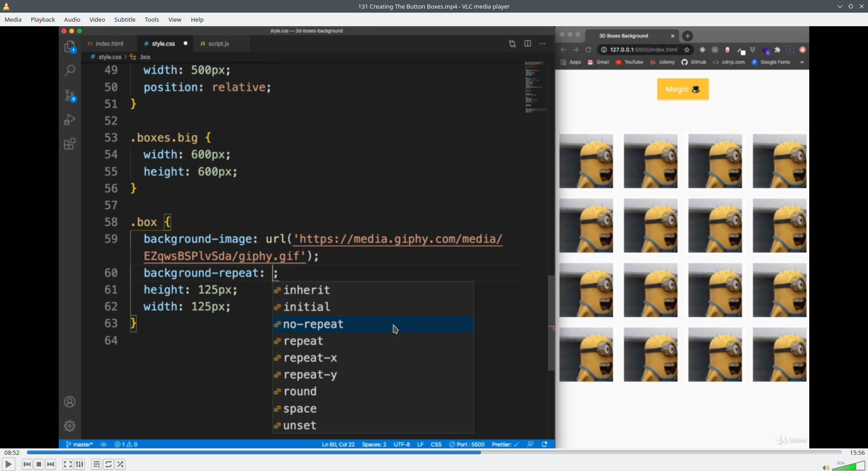Toggle the total time display 15:56
The image size is (868, 471).
[857, 452]
